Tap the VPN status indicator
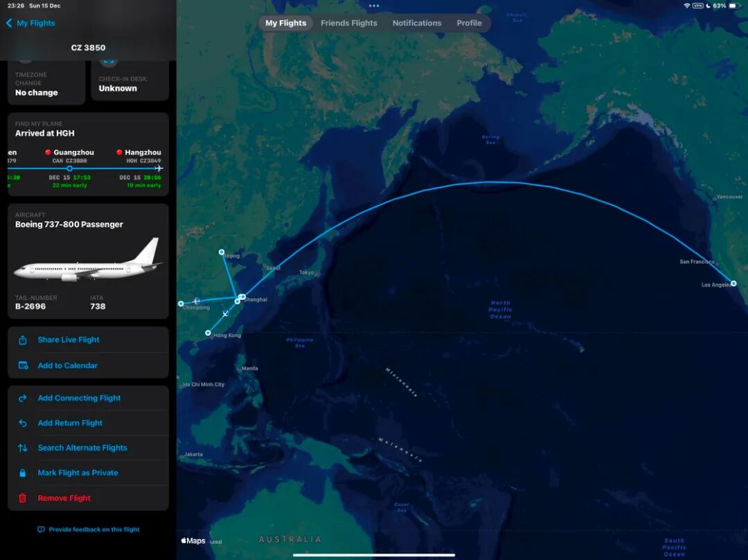The height and width of the screenshot is (560, 748). (698, 6)
